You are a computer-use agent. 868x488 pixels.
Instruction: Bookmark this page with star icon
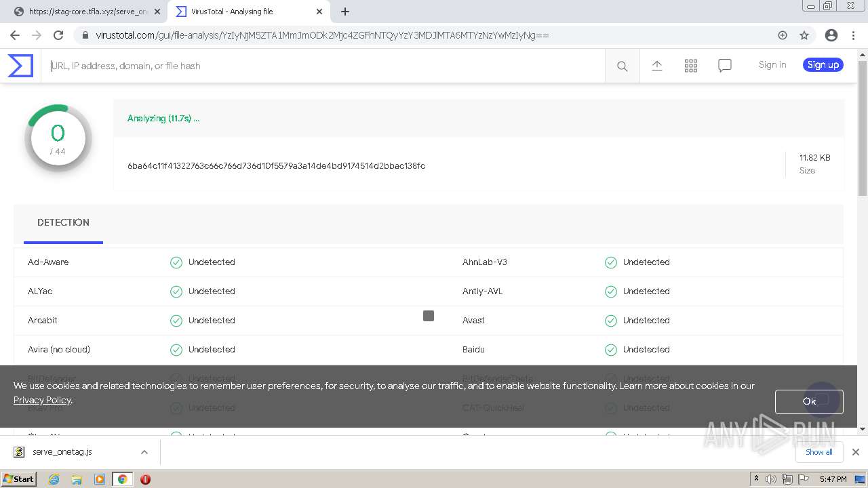[804, 35]
